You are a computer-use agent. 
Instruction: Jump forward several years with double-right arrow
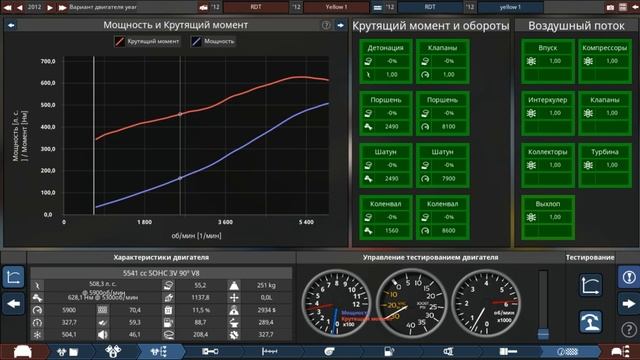62,7
